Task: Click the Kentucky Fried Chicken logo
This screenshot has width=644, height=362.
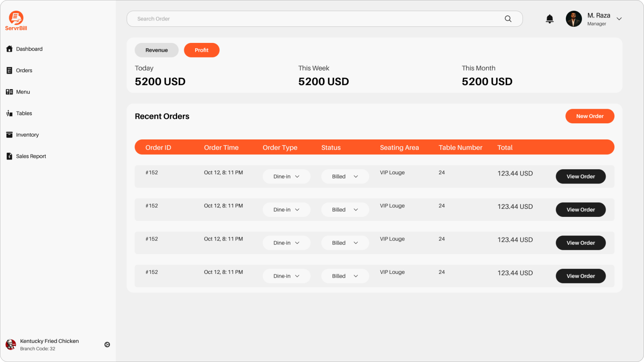Action: point(11,345)
